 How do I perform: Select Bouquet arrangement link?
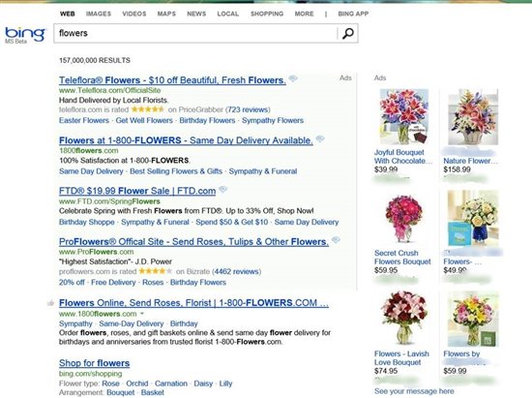121,392
